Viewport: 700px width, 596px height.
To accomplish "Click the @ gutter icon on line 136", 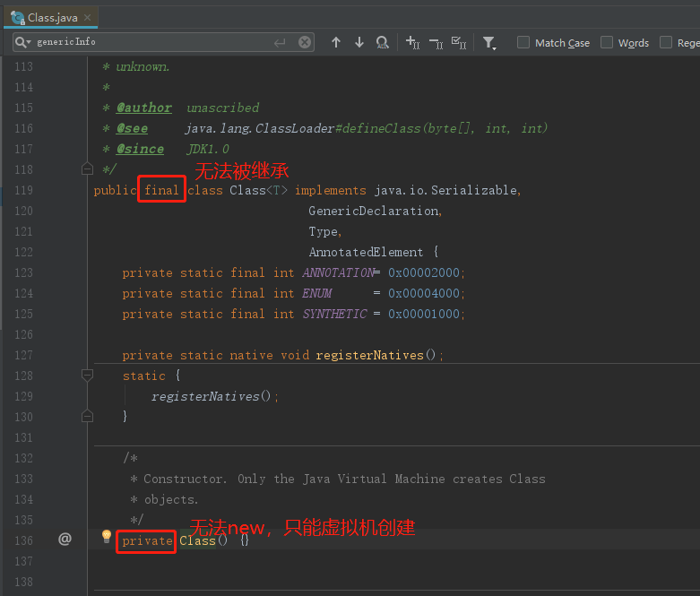I will pyautogui.click(x=65, y=540).
